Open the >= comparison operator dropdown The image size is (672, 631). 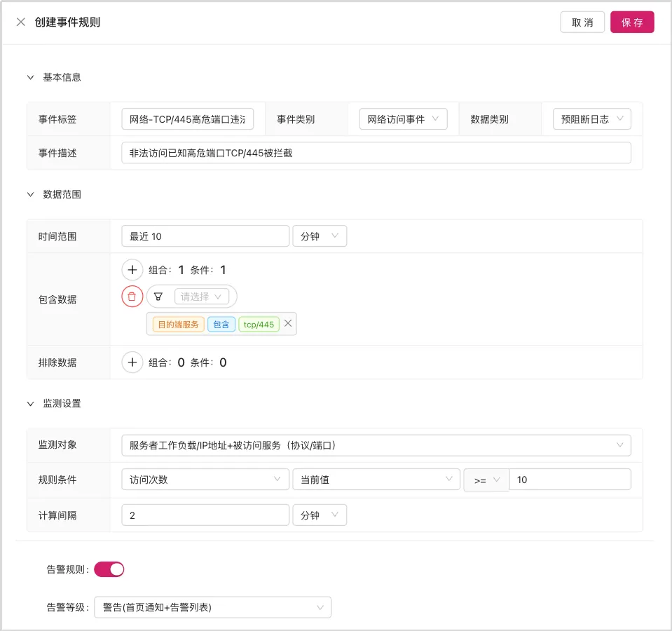486,480
